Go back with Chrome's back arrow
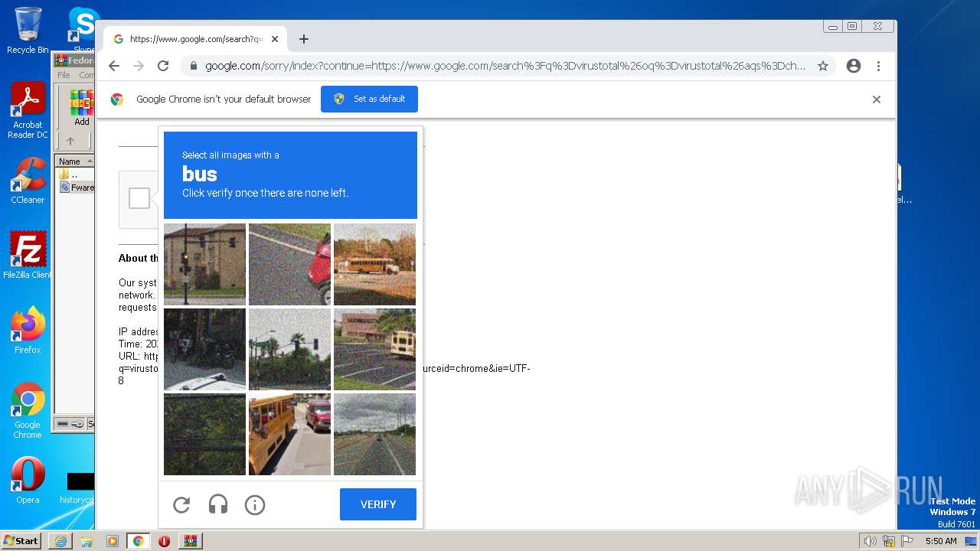Viewport: 980px width, 551px height. (114, 66)
